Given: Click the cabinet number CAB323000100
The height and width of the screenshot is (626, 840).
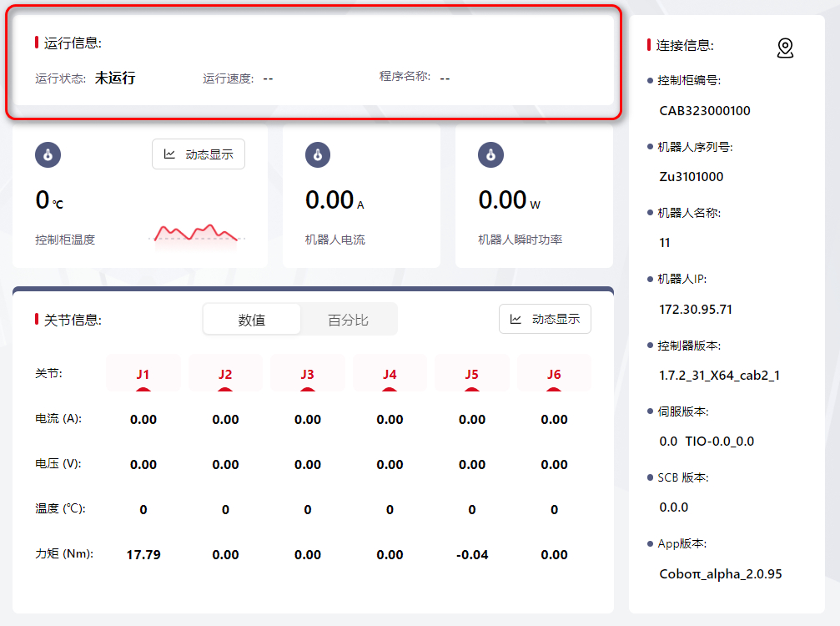Looking at the screenshot, I should coord(705,110).
